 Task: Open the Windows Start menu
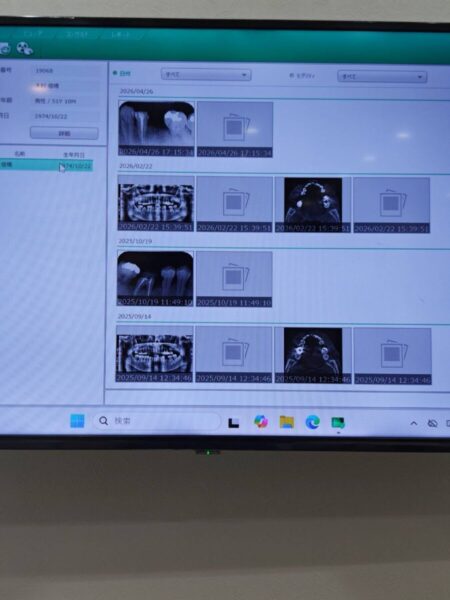[77, 421]
